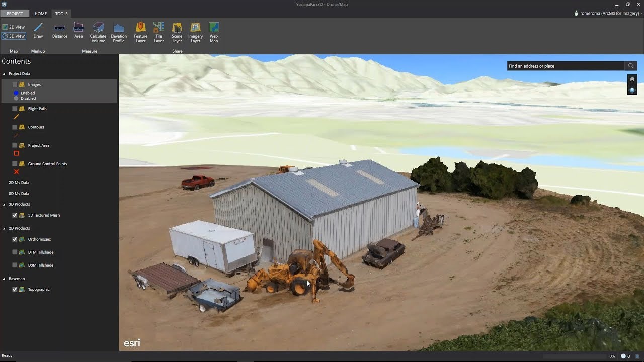Viewport: 644px width, 362px height.
Task: Enable the Ground Control Points checkbox
Action: click(15, 164)
